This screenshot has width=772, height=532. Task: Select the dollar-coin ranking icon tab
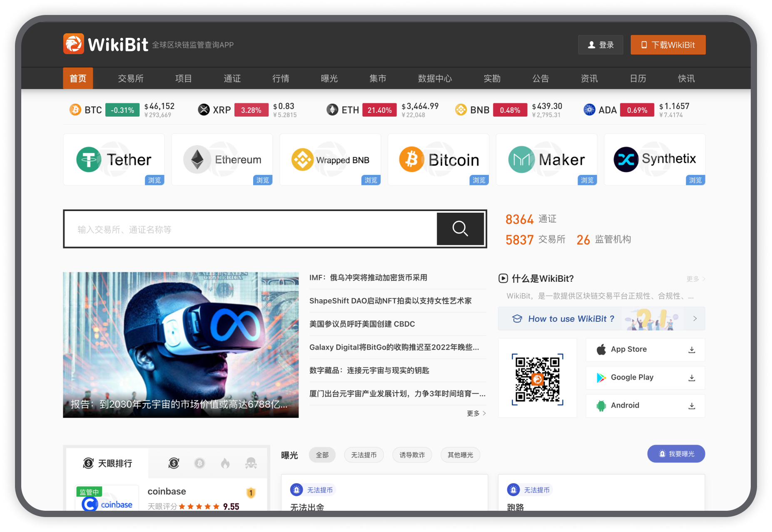tap(174, 463)
